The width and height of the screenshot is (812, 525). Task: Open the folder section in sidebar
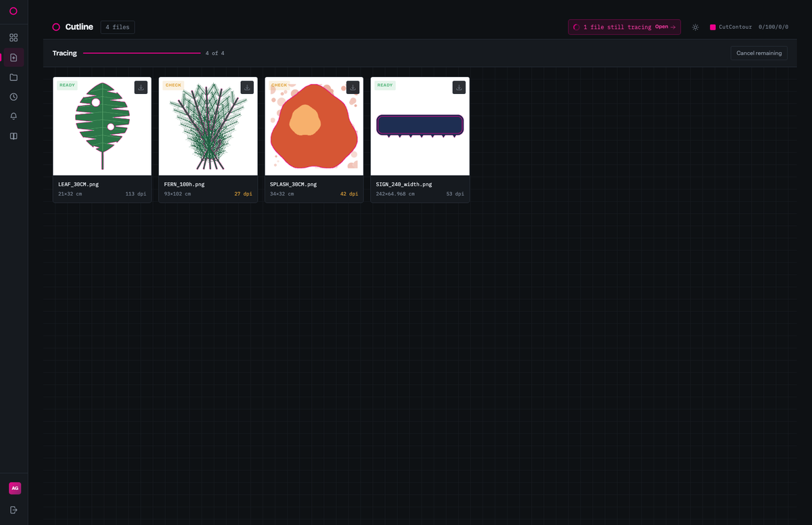click(14, 77)
